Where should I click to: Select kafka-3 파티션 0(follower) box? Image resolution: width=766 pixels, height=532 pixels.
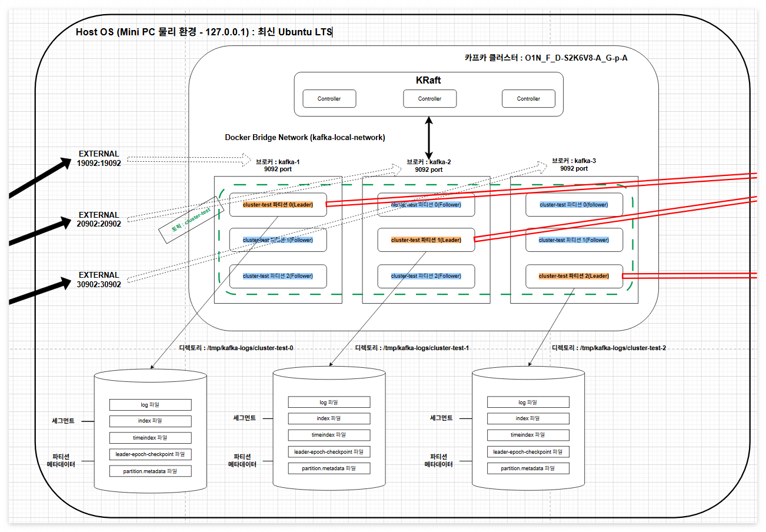click(574, 205)
